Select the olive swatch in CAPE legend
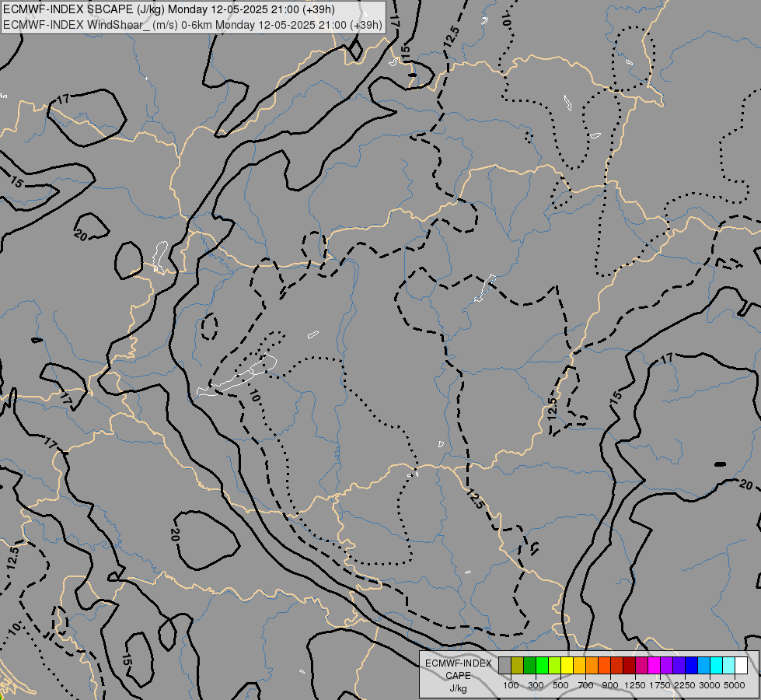This screenshot has width=761, height=700. pos(518,666)
